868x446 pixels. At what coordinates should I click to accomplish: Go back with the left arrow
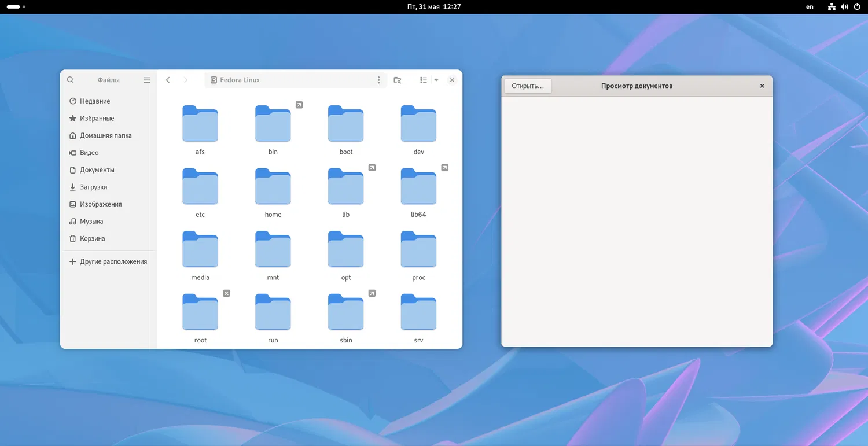pos(168,80)
